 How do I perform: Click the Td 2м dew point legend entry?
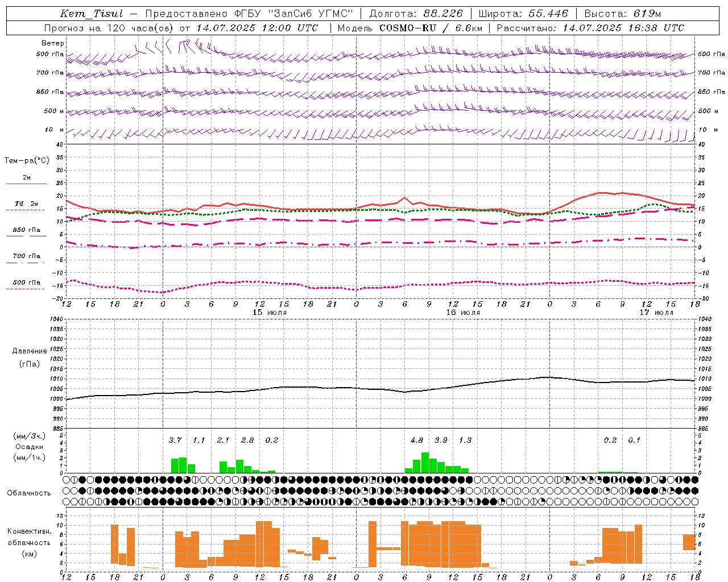(x=26, y=203)
